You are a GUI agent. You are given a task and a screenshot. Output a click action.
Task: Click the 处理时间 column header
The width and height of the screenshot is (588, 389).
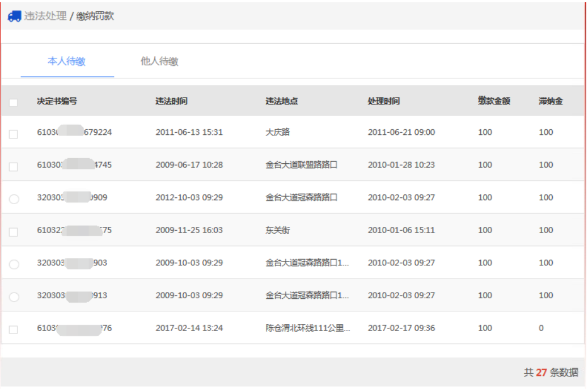coord(383,101)
